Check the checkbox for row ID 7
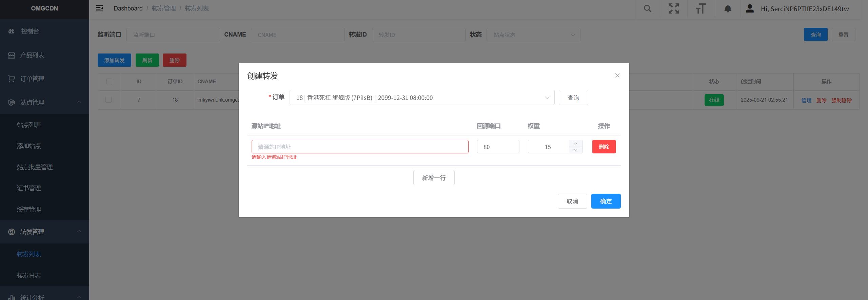The width and height of the screenshot is (868, 300). 108,100
